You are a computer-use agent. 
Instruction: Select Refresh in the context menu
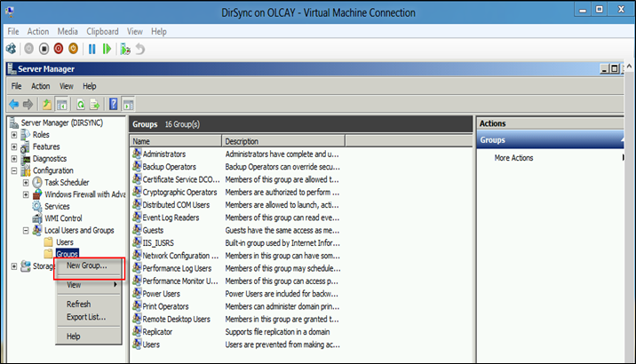tap(88, 304)
